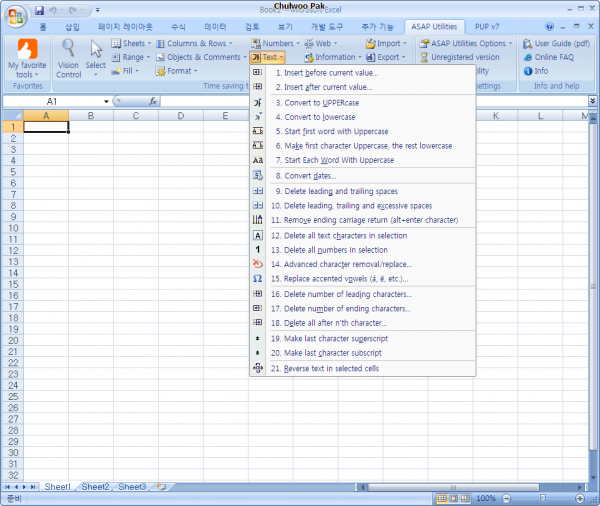Choose Convert to lowercase menu item
This screenshot has height=506, width=600.
point(363,117)
